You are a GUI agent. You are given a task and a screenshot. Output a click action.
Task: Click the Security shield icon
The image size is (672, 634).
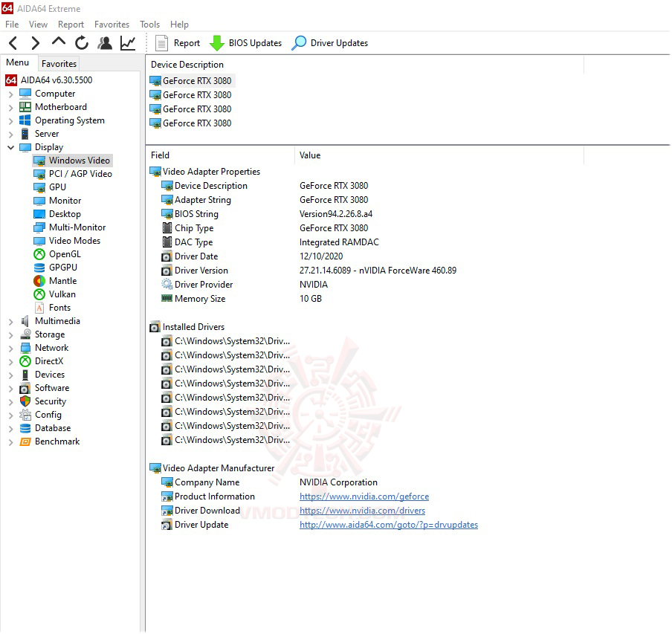25,401
